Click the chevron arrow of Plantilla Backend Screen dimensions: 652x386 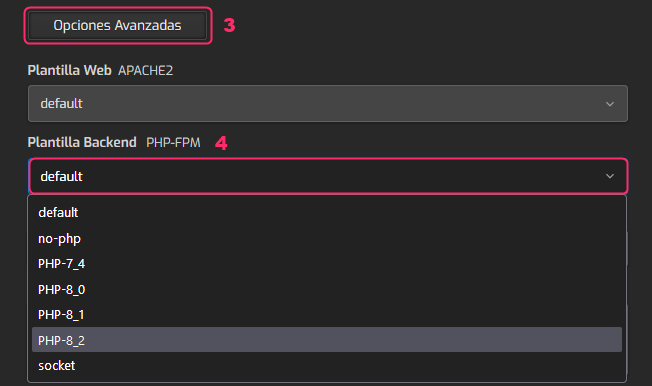pos(610,176)
